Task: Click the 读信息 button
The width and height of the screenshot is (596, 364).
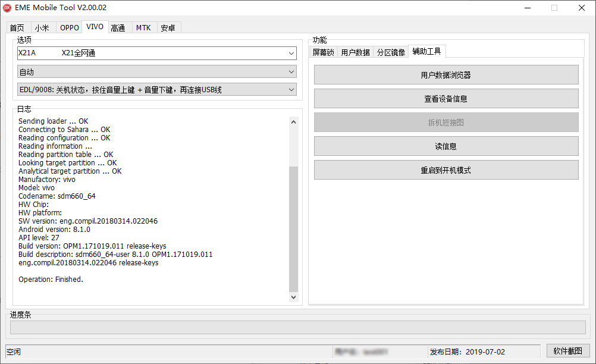Action: [x=446, y=146]
